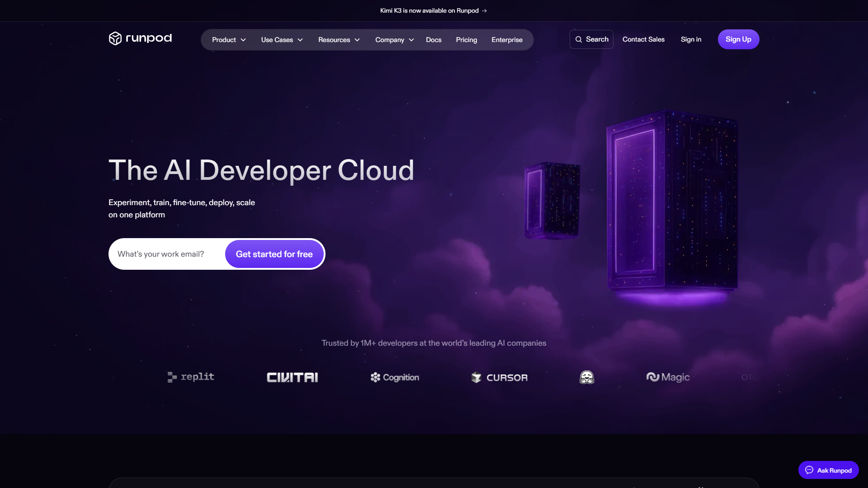Open the Product nav label
Screen dimensions: 868x488
(x=224, y=40)
